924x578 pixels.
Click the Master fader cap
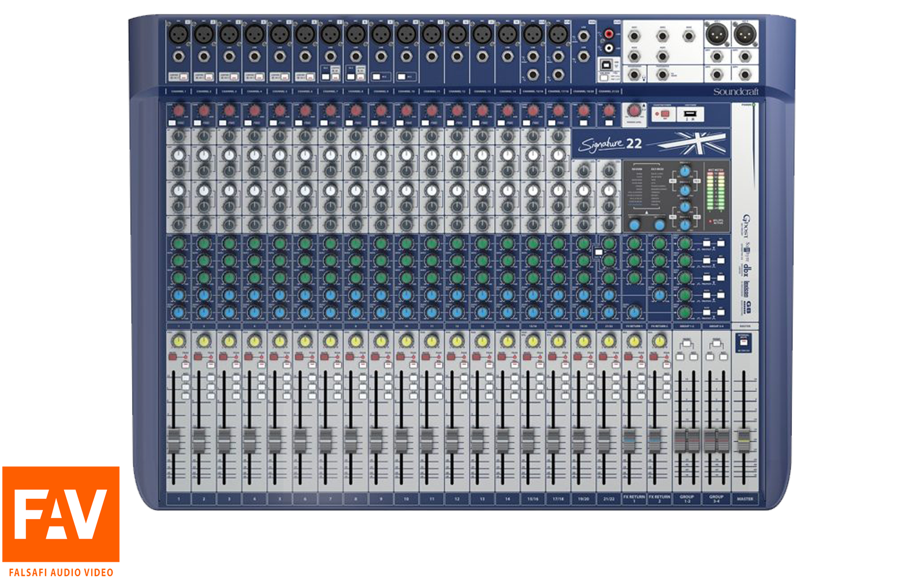744,441
